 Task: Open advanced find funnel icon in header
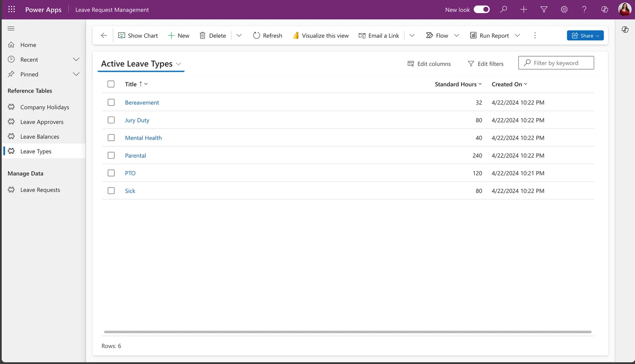coord(544,9)
